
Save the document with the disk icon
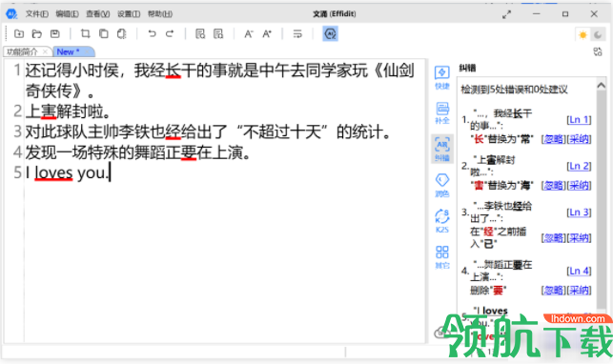pos(55,34)
